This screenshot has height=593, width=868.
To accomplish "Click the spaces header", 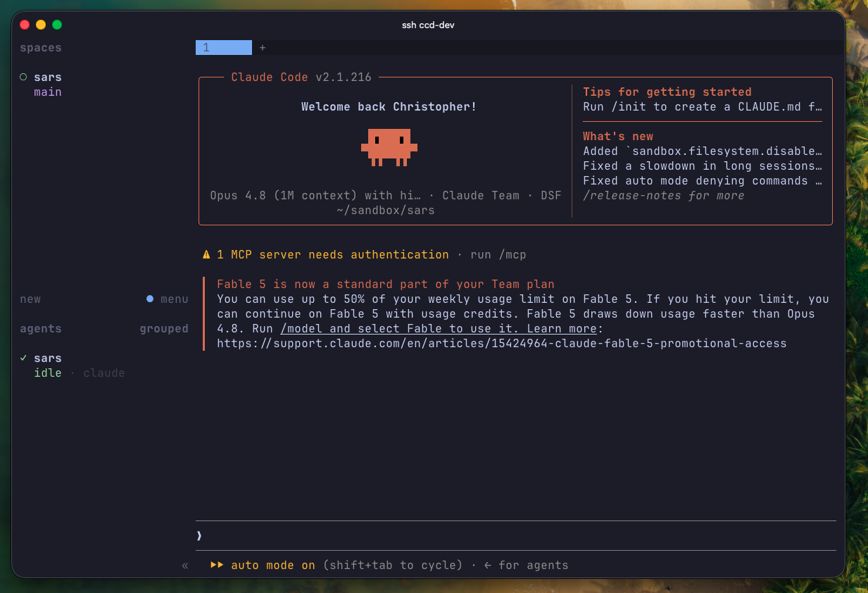I will coord(41,48).
